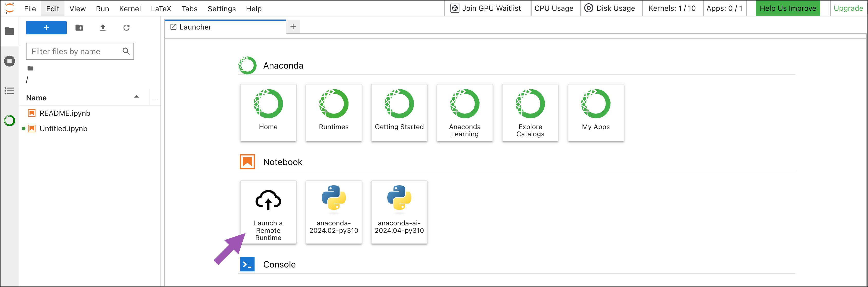The image size is (868, 287).
Task: Click the upload files icon
Action: click(103, 28)
